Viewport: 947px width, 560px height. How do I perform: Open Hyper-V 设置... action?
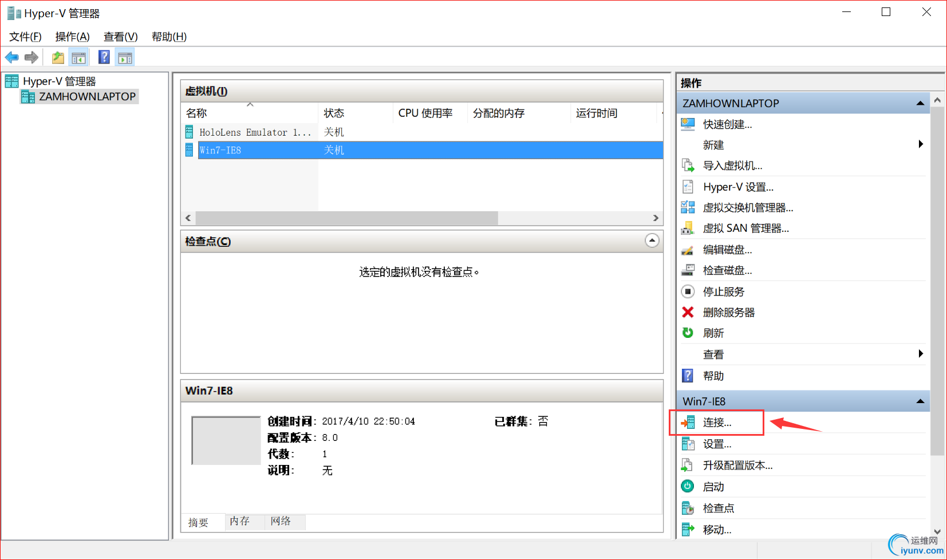(x=739, y=187)
